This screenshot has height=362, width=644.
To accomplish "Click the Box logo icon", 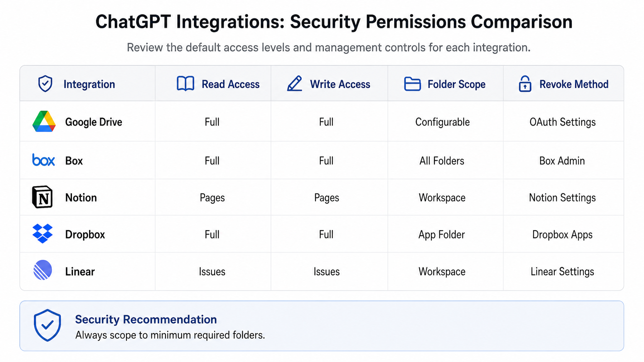I will [x=44, y=160].
